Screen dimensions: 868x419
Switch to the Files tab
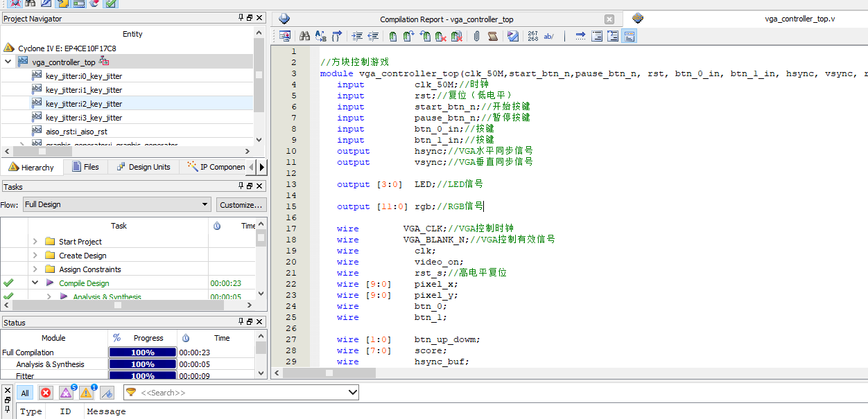(x=85, y=167)
